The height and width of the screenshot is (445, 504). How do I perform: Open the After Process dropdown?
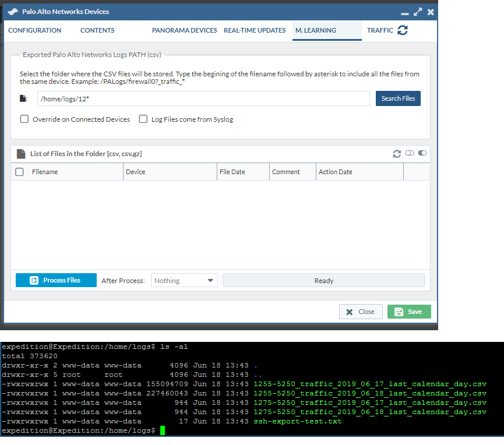pos(184,281)
